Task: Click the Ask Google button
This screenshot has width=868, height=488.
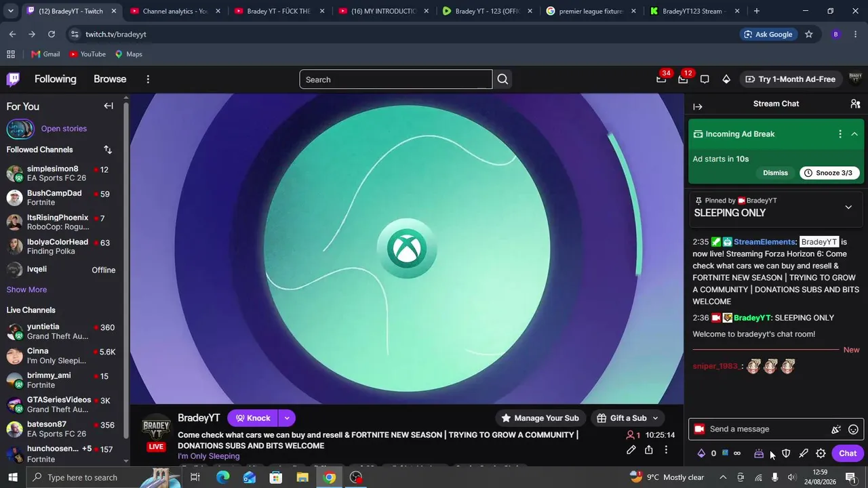Action: point(768,35)
